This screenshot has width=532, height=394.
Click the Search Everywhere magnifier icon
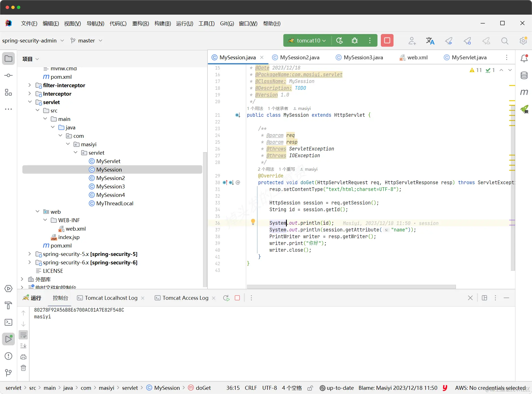click(x=505, y=41)
